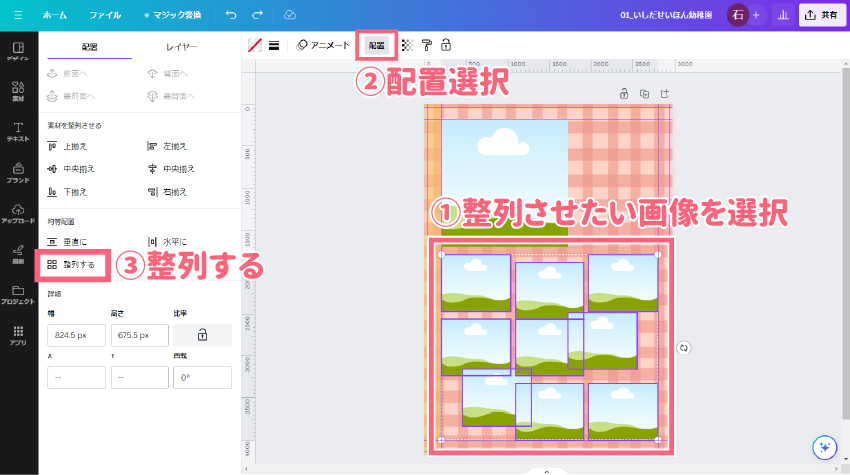Screen dimensions: 850x475
Task: Edit the 回転 rotation field
Action: point(202,377)
